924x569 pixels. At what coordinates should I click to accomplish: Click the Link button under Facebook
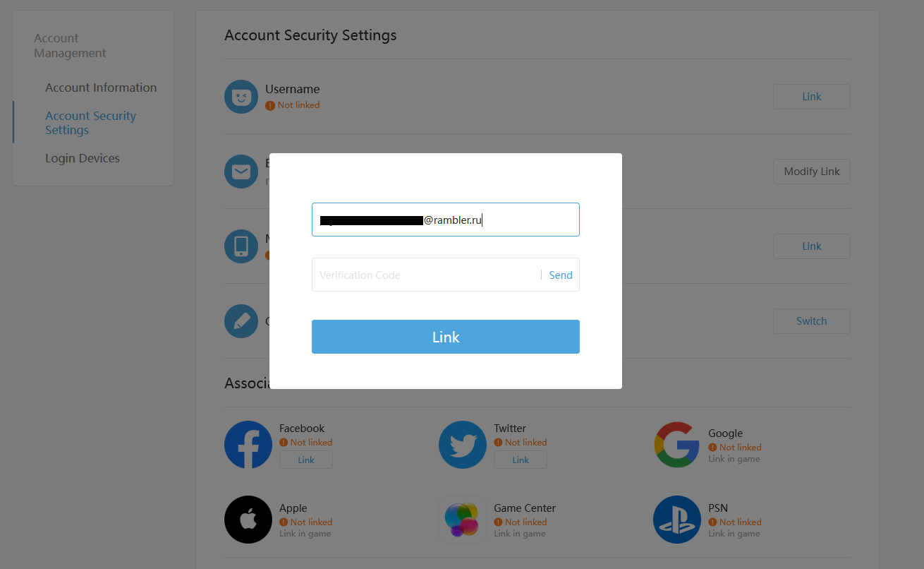(306, 460)
